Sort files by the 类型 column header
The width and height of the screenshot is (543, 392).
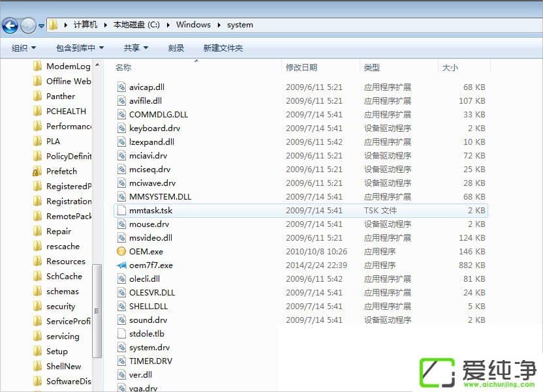[372, 67]
